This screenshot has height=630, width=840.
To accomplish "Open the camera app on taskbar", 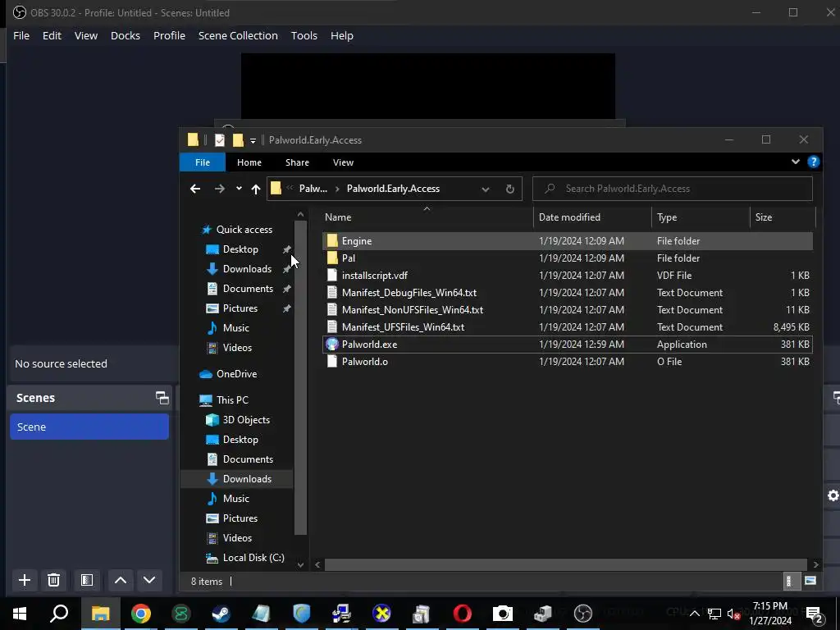I will pyautogui.click(x=503, y=614).
